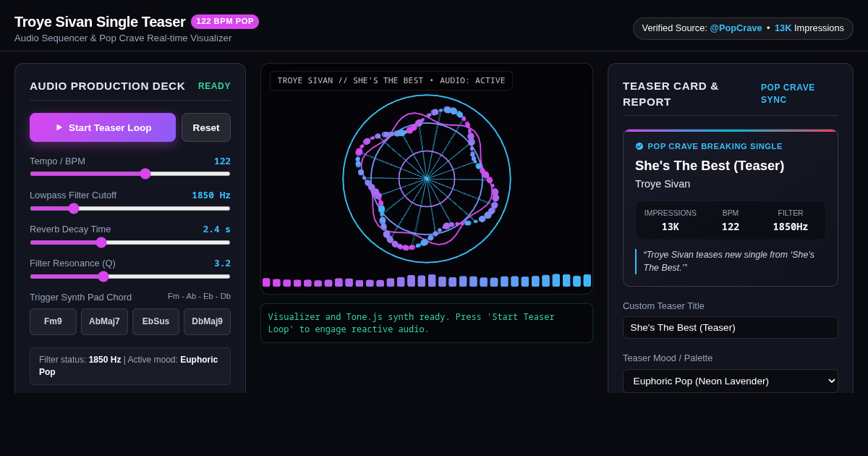Click the 13K impressions value on the card
868x456 pixels.
(671, 227)
